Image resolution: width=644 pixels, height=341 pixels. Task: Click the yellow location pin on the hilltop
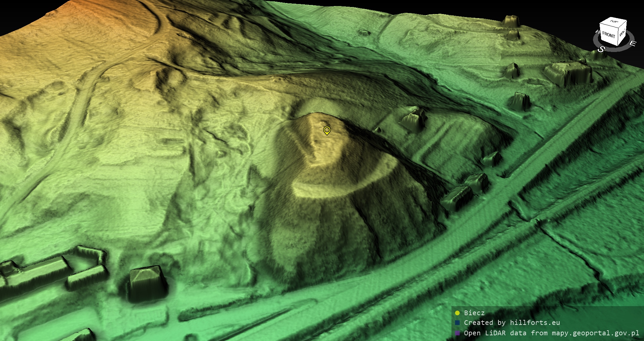pos(327,130)
